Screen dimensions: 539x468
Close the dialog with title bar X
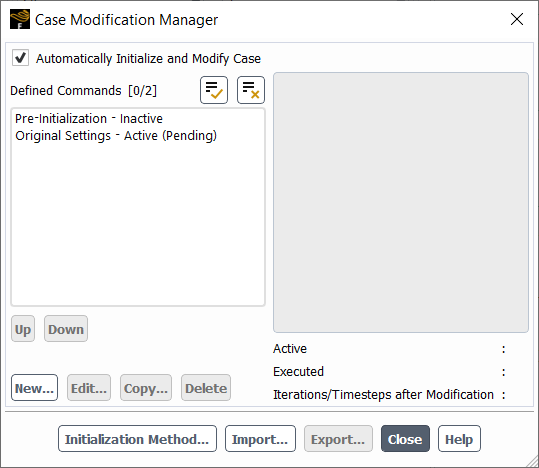[x=517, y=19]
